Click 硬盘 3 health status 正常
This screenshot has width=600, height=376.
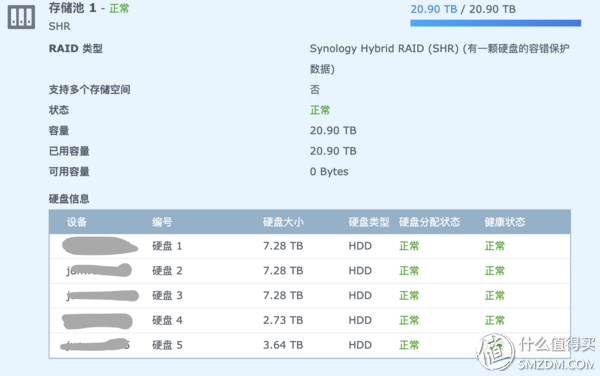coord(495,296)
